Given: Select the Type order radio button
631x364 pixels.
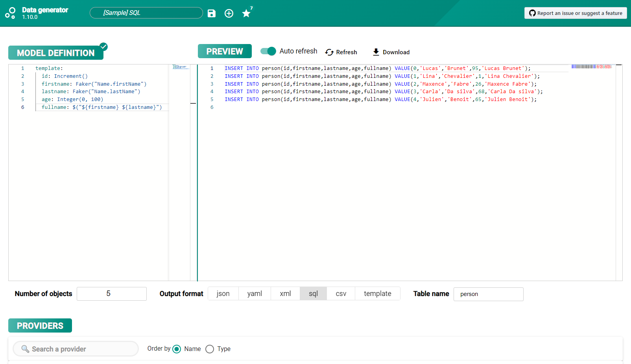Looking at the screenshot, I should [210, 349].
